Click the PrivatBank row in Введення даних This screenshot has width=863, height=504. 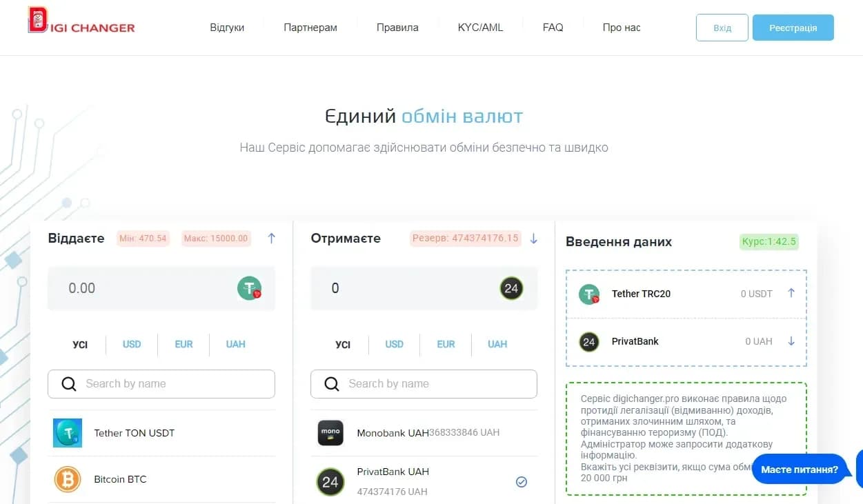click(x=686, y=341)
